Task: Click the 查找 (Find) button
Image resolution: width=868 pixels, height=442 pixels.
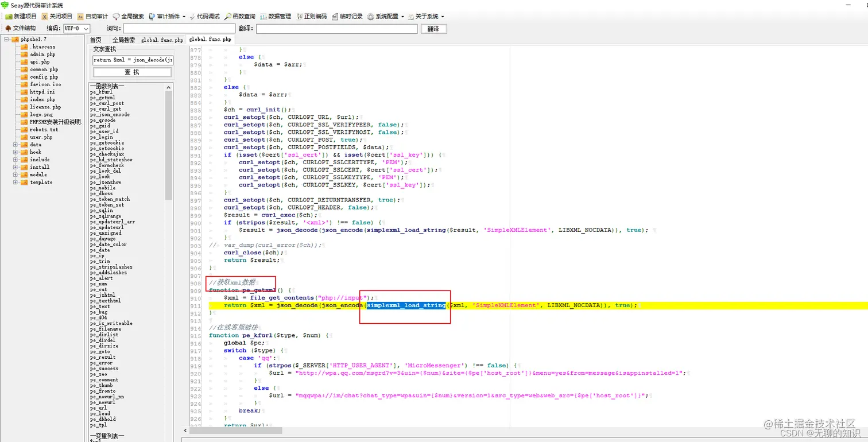Action: [x=132, y=72]
